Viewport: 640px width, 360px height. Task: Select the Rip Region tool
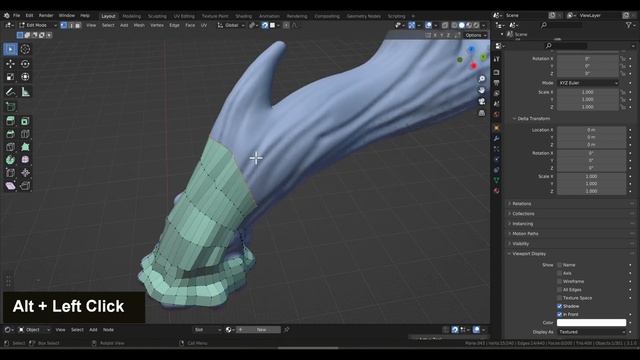pyautogui.click(x=25, y=186)
